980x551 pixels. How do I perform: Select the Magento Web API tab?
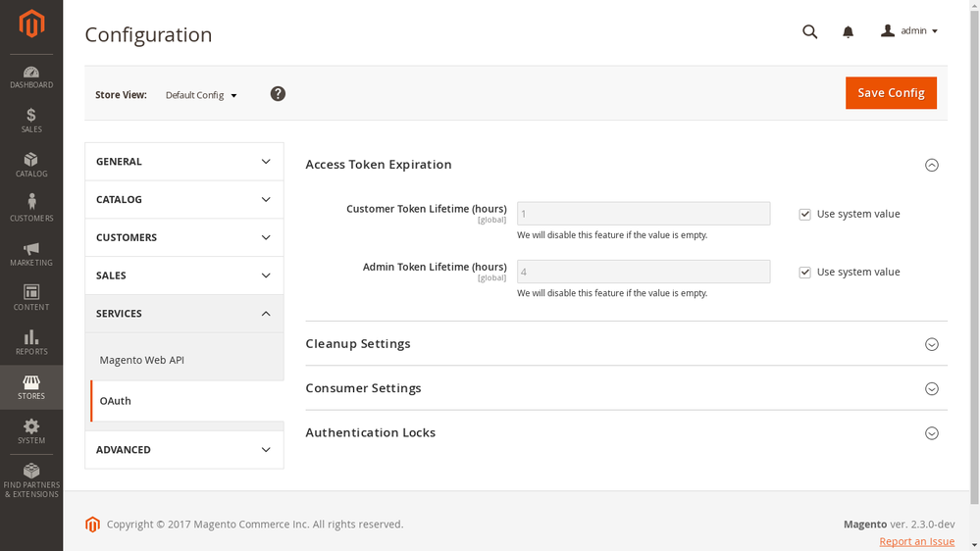pyautogui.click(x=142, y=360)
